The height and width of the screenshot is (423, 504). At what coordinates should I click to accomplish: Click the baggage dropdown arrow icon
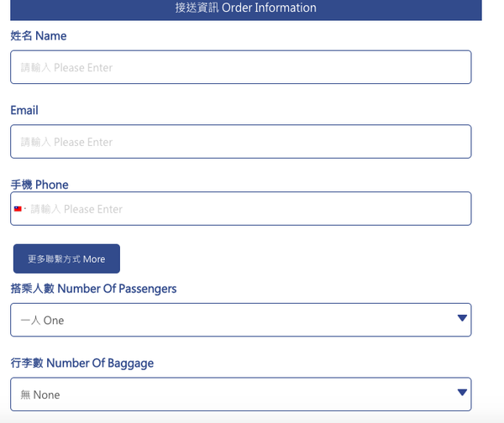point(461,393)
